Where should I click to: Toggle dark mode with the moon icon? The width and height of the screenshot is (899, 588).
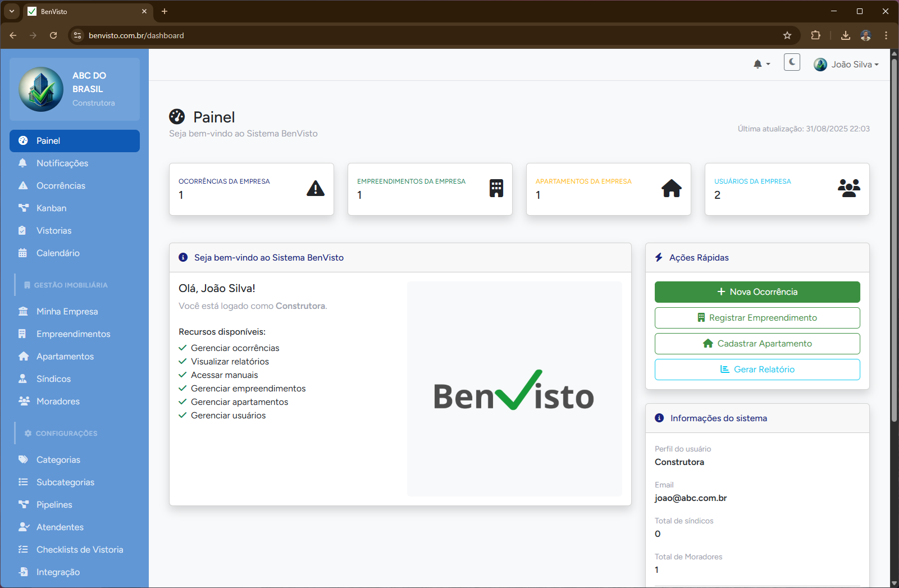click(x=792, y=62)
